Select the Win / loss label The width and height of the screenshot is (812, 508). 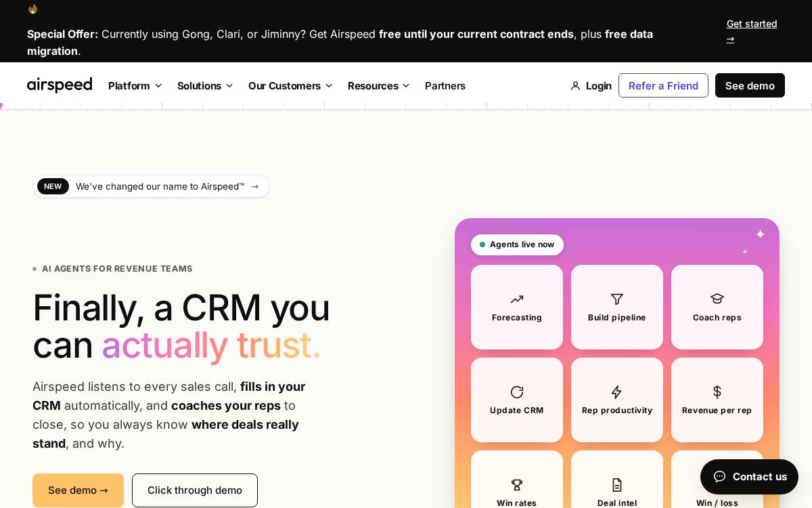coord(717,503)
